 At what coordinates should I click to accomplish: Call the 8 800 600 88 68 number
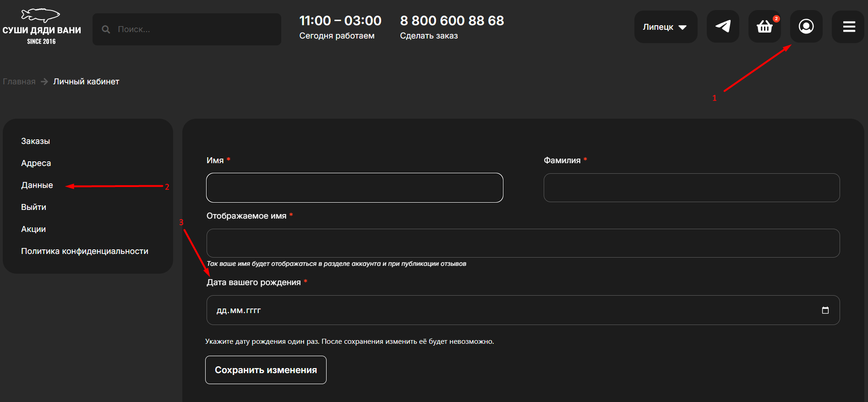(452, 21)
